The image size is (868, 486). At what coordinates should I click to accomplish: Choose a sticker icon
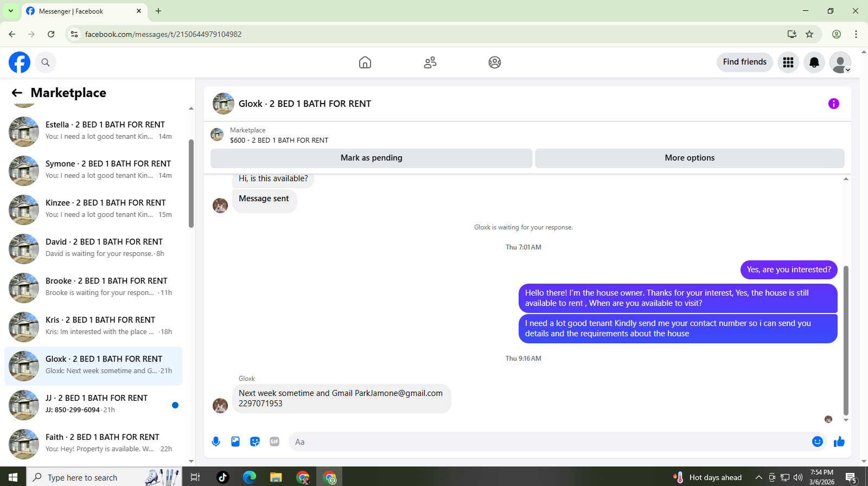255,442
